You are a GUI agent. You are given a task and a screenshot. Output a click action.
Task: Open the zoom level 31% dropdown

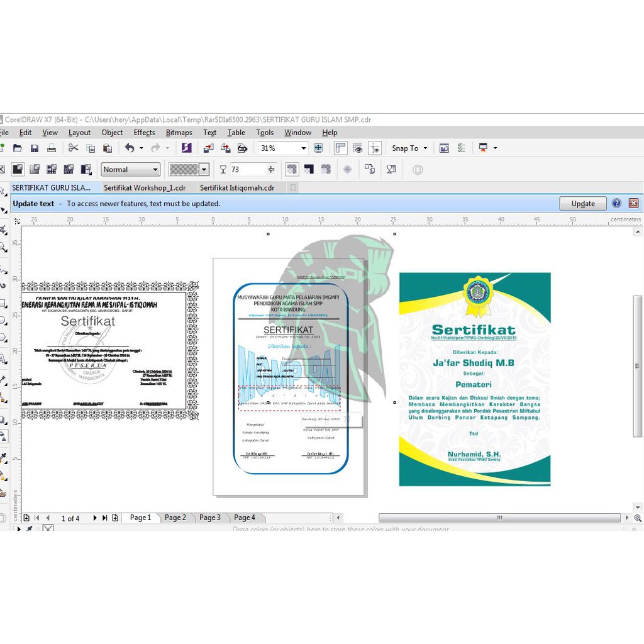(x=303, y=148)
